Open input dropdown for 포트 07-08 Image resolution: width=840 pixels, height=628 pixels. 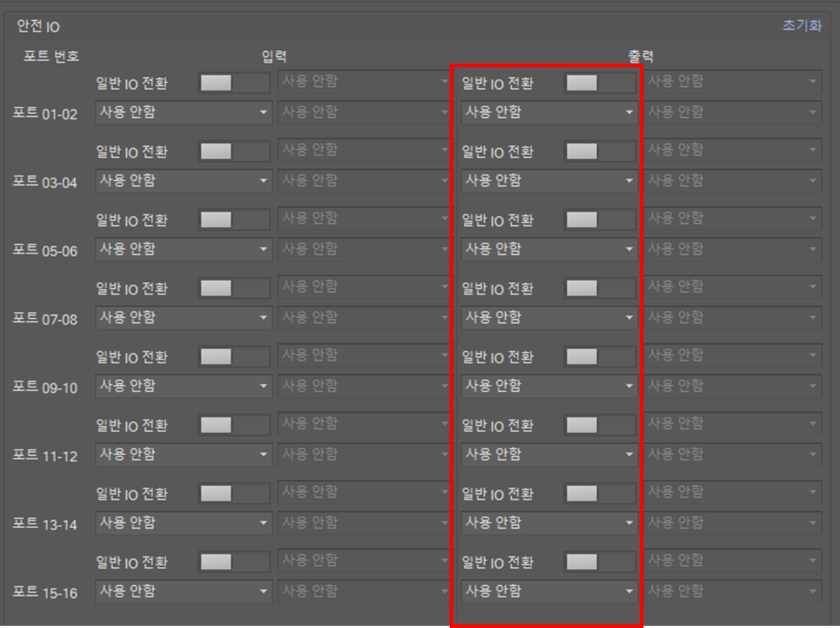point(183,318)
